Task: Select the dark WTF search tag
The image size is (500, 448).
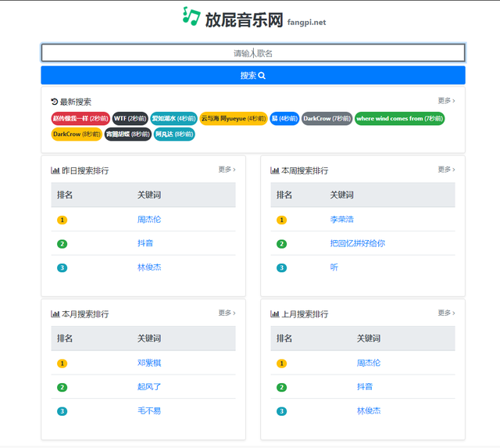Action: (130, 119)
